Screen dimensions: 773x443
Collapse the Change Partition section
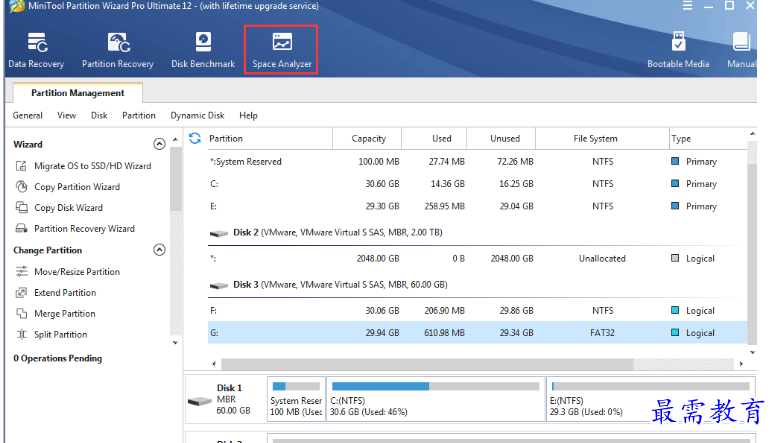pos(159,250)
